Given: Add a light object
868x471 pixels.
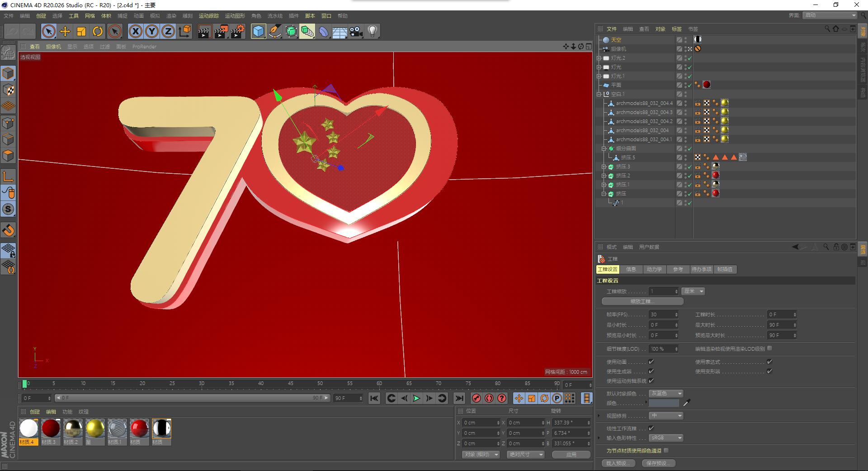Looking at the screenshot, I should (x=373, y=31).
